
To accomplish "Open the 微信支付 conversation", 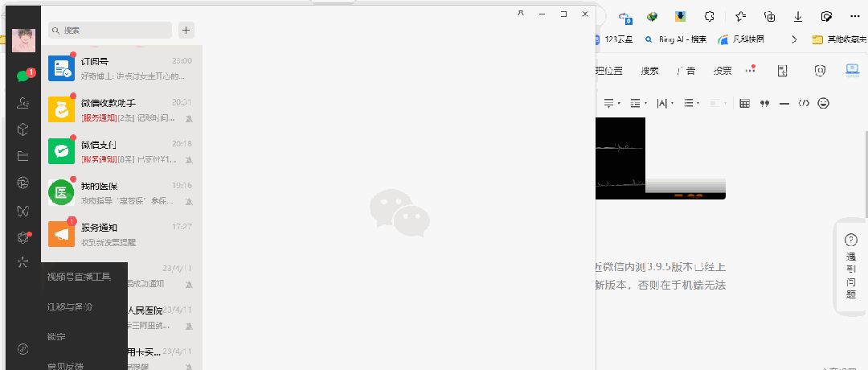I will pos(122,151).
